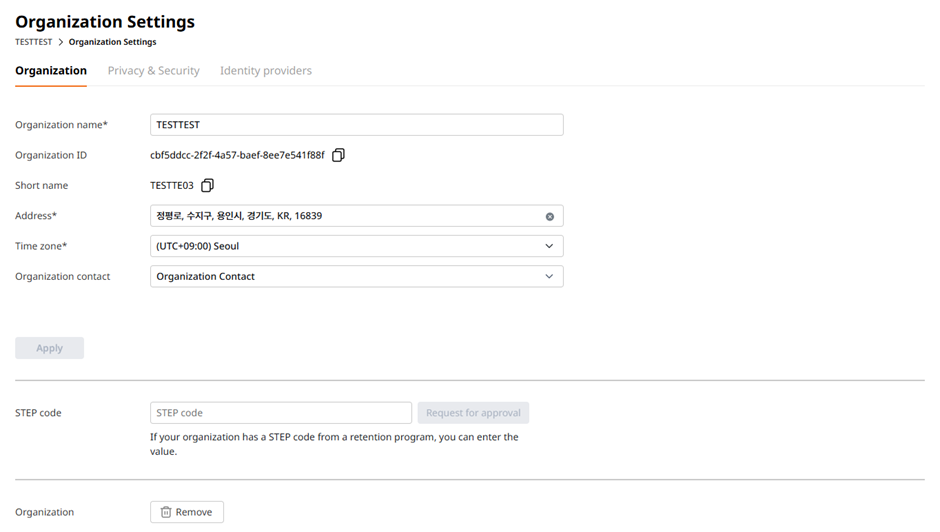
Task: Select the (UTC+09:00) Seoul time zone box
Action: point(357,246)
